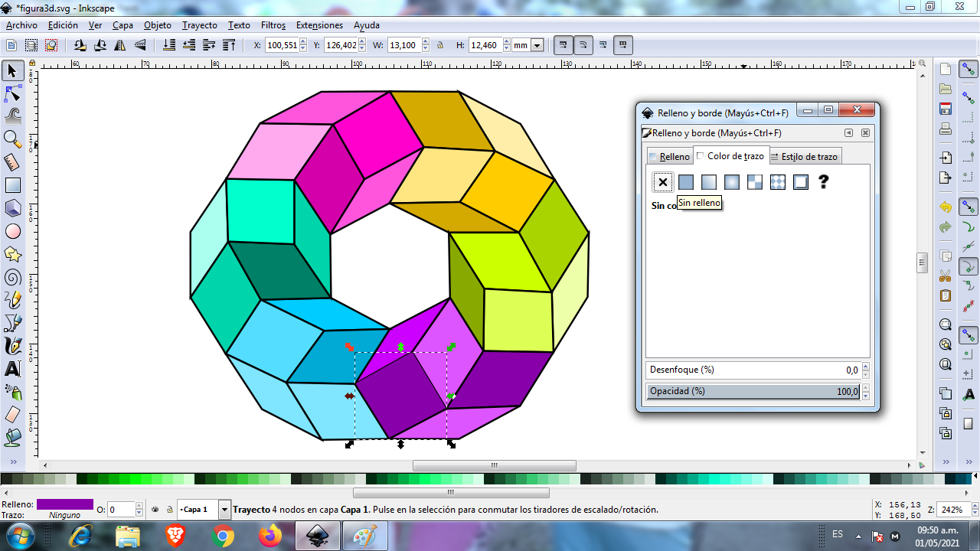Screen dimensions: 980x551
Task: Open the Filtros menu
Action: tap(273, 25)
